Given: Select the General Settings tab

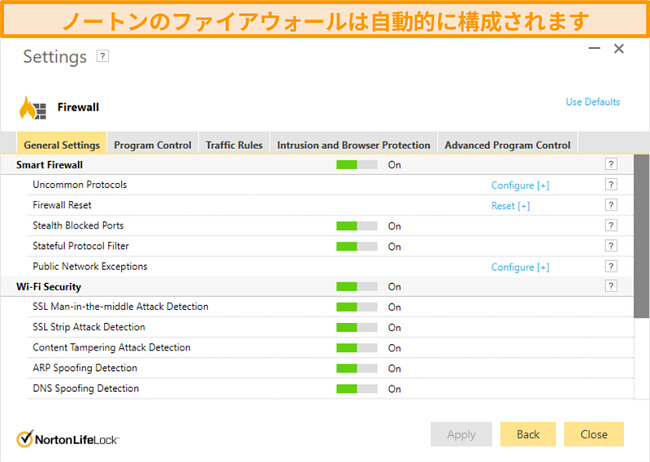Looking at the screenshot, I should pos(62,145).
